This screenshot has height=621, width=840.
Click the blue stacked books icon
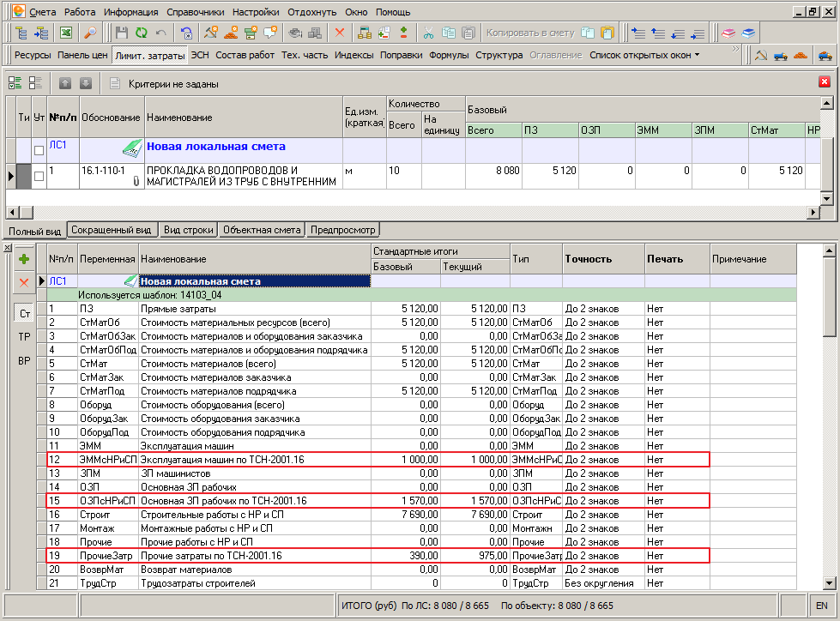(748, 33)
